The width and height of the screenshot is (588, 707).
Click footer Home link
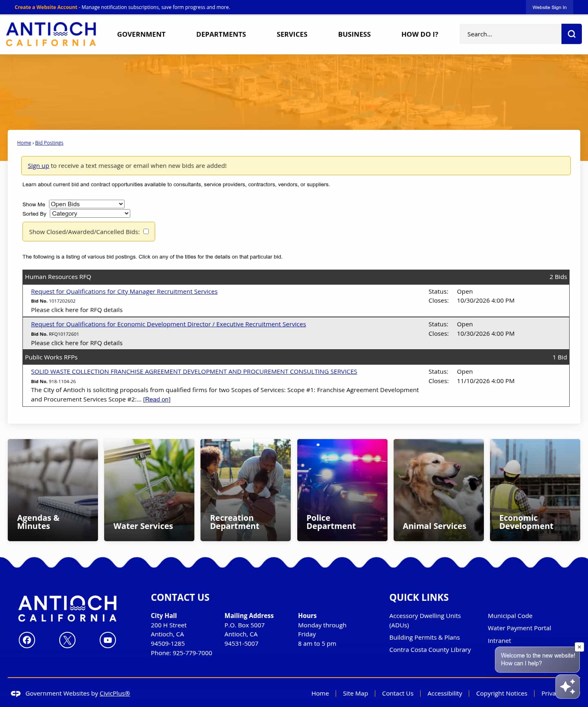pyautogui.click(x=320, y=694)
